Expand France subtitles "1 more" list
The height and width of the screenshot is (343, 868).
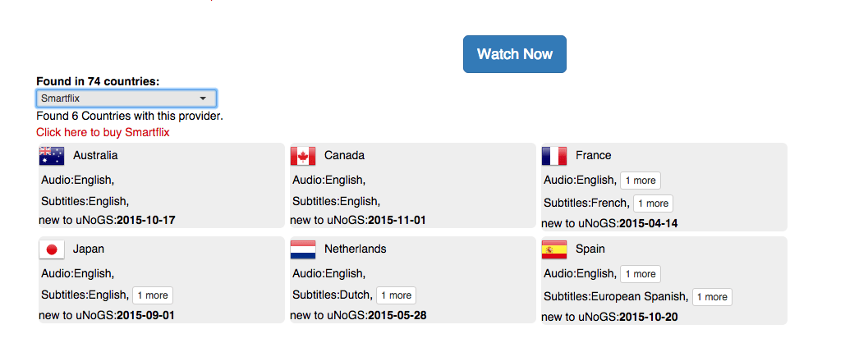coord(653,204)
